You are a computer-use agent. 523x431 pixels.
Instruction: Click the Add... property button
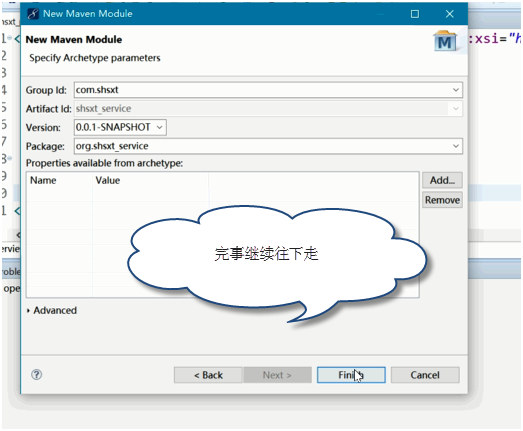[x=442, y=180]
